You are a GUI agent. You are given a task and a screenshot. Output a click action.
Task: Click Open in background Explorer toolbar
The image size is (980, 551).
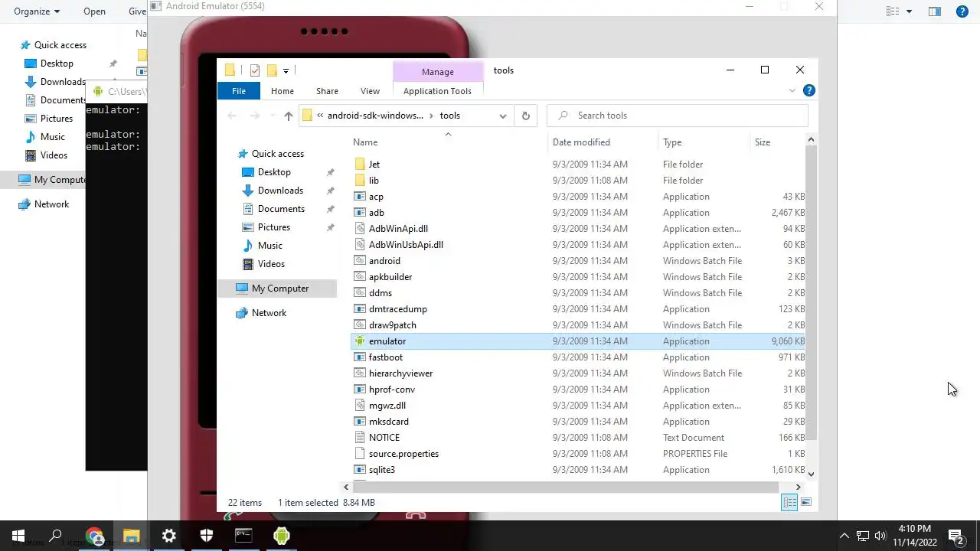(x=94, y=11)
